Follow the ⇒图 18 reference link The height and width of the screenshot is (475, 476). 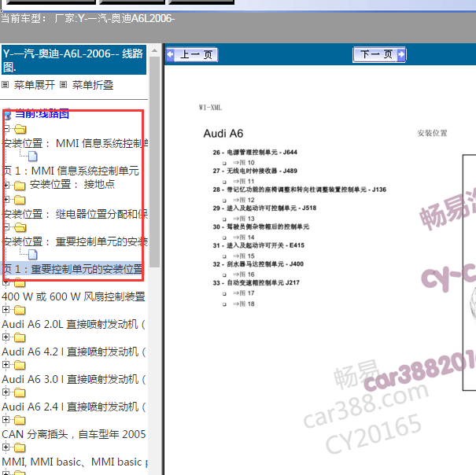(244, 304)
